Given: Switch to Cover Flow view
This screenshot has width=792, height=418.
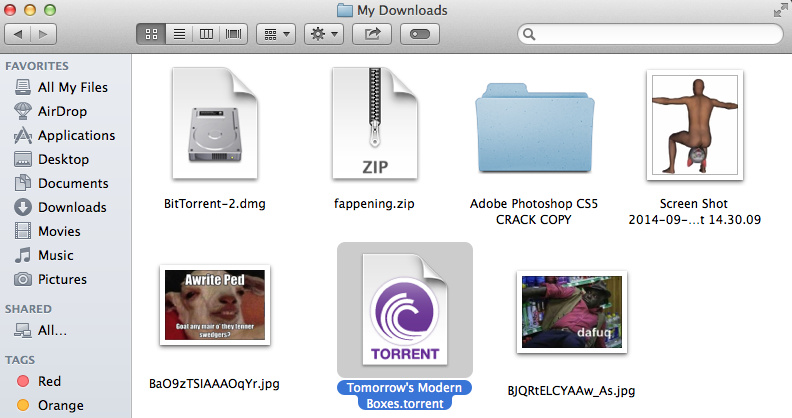Looking at the screenshot, I should [233, 34].
